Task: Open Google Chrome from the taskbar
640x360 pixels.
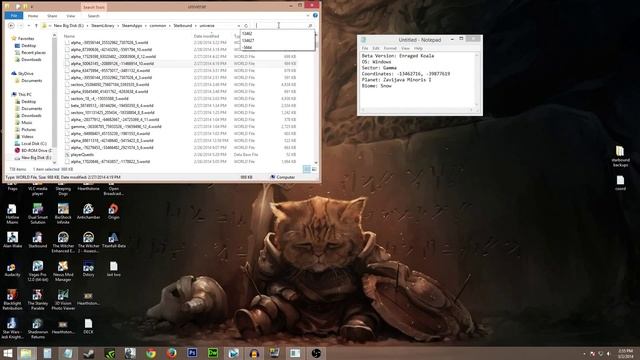Action: [151, 353]
